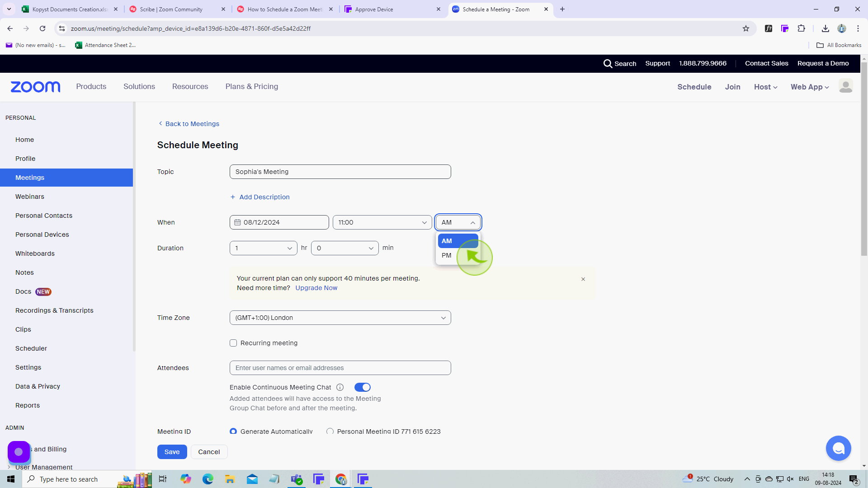Viewport: 868px width, 488px height.
Task: Click the Save button
Action: click(172, 452)
